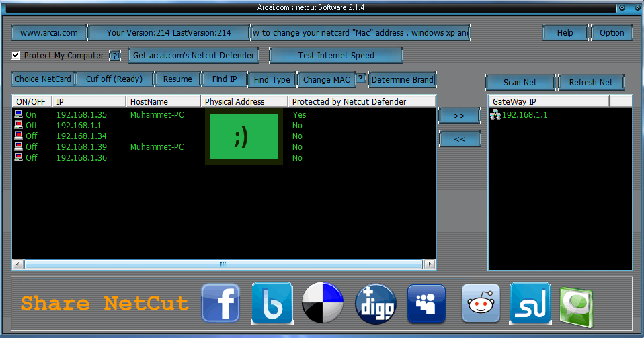Click Find Type button

[272, 80]
